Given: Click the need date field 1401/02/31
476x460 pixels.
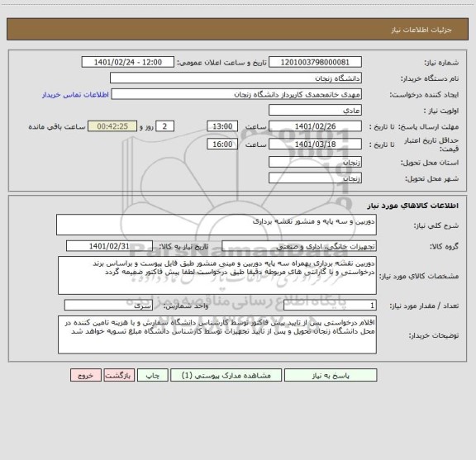Looking at the screenshot, I should 109,246.
